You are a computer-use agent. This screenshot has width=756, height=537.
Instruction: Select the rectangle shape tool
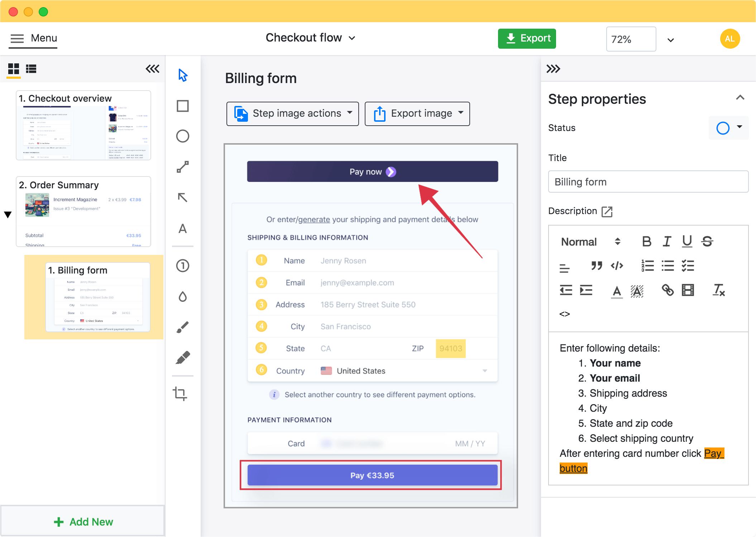(x=183, y=106)
